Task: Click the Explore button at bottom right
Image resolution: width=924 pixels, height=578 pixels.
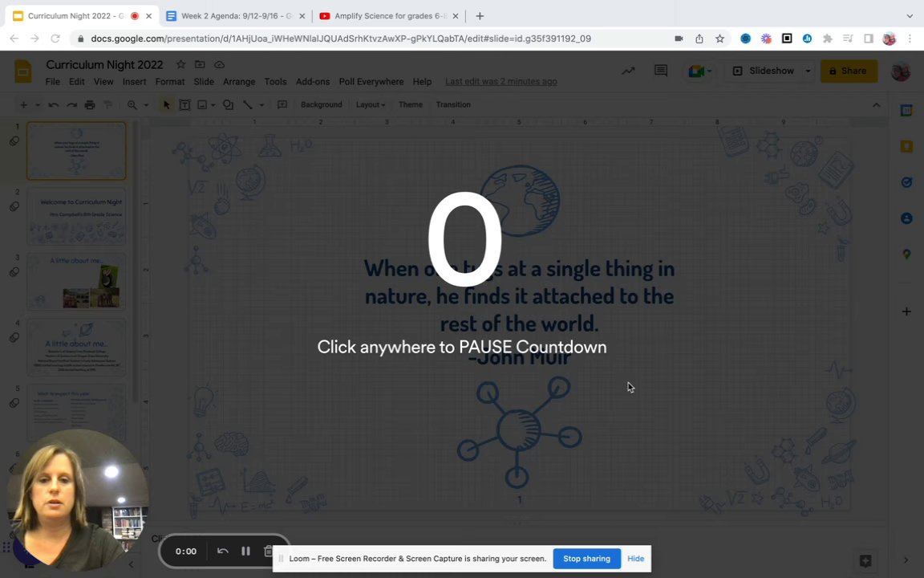Action: pos(865,561)
